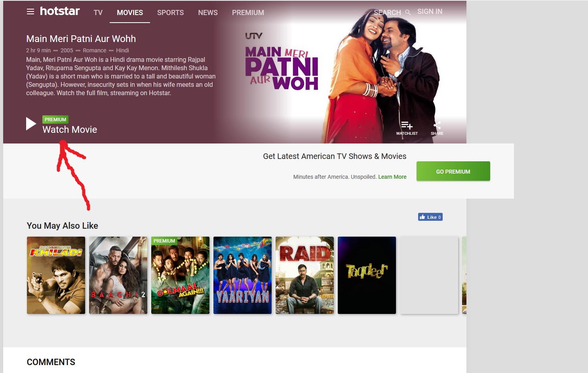Open the Yaariyan movie poster
This screenshot has width=588, height=373.
[242, 275]
